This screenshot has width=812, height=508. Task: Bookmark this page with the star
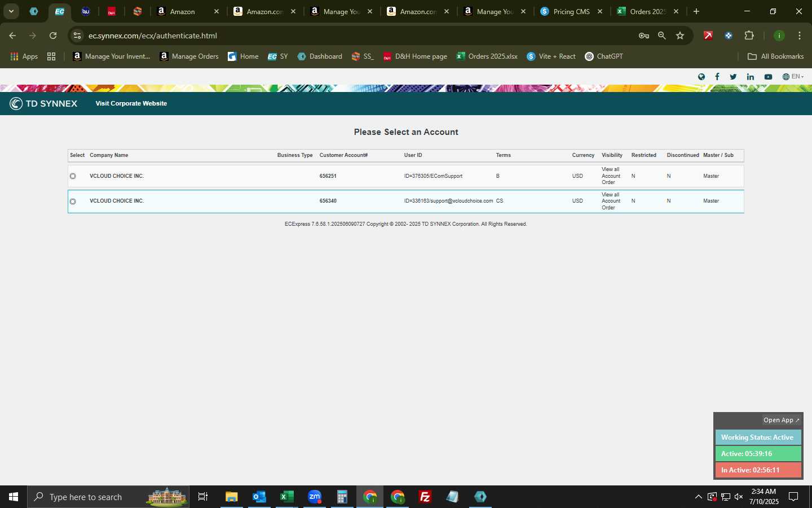(x=680, y=36)
